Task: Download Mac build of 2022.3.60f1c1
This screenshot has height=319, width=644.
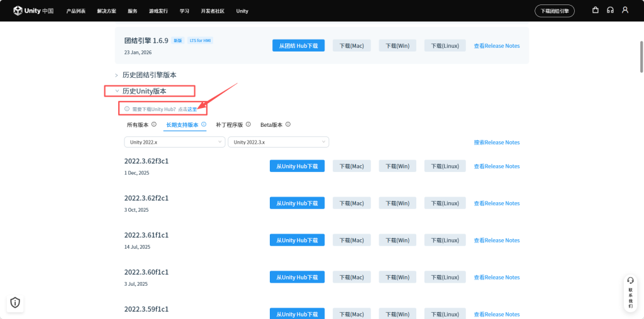Action: pyautogui.click(x=352, y=277)
